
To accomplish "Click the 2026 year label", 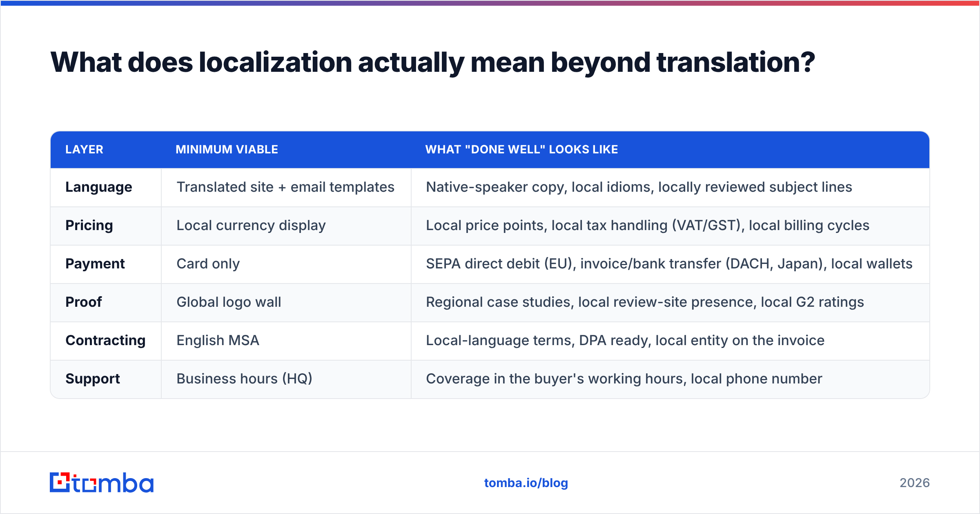I will coord(915,483).
